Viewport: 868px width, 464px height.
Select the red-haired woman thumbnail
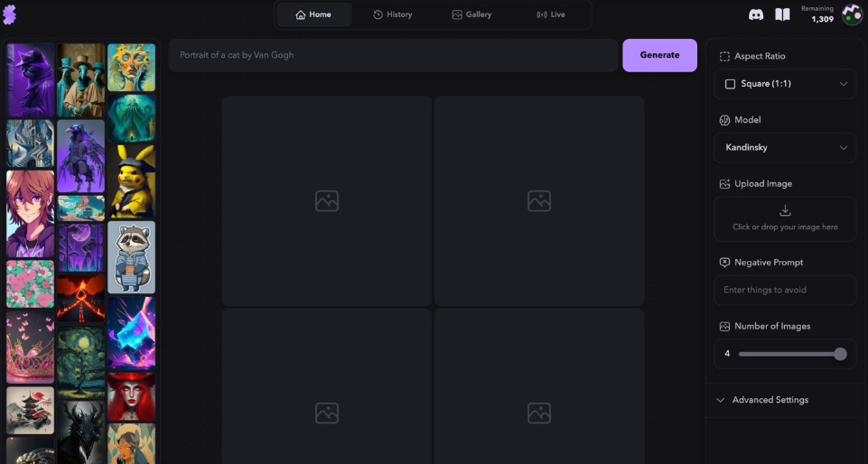tap(131, 396)
